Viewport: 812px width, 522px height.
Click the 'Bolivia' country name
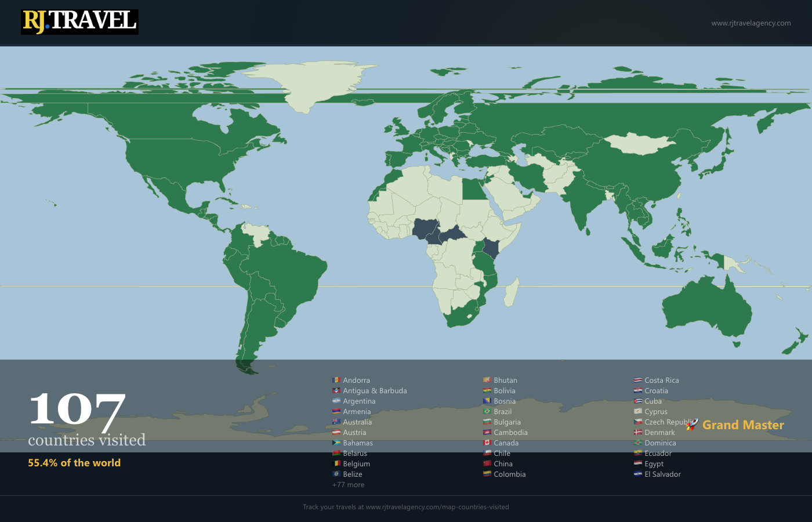click(x=505, y=391)
